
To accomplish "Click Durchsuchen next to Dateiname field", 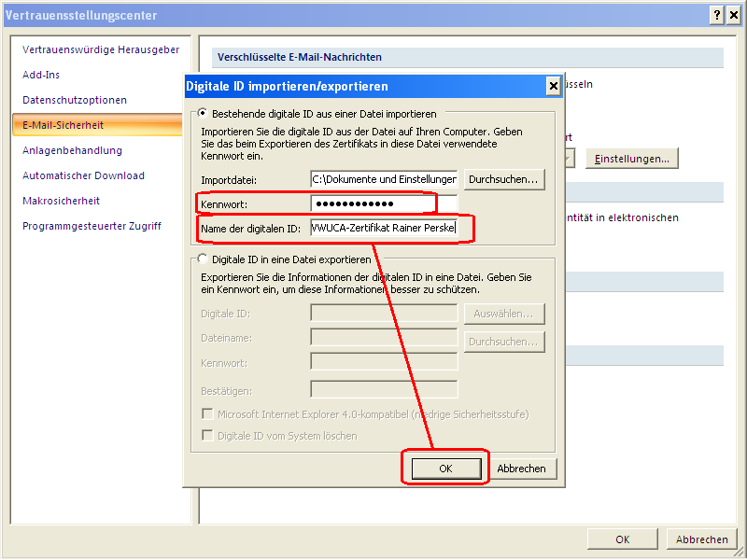I will pos(504,342).
